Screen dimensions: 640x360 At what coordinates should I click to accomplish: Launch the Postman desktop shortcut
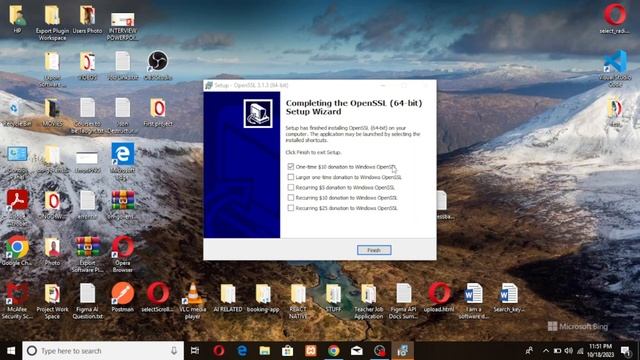[x=122, y=297]
